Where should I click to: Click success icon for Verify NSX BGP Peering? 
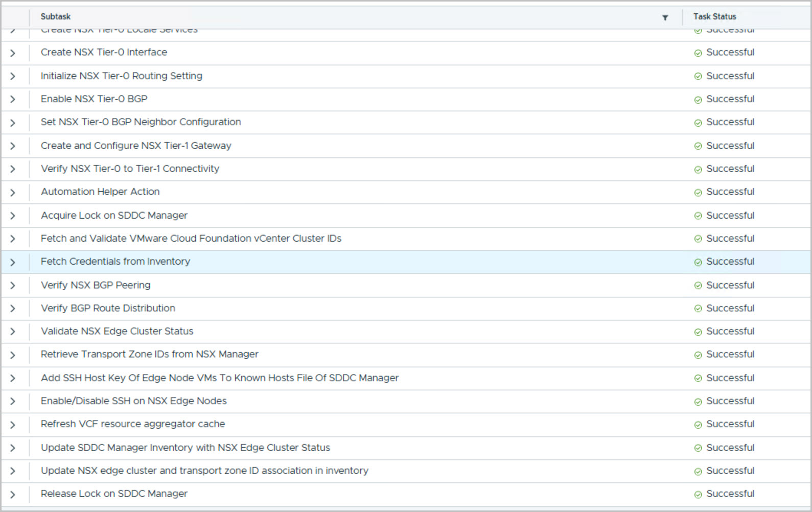[x=698, y=286]
